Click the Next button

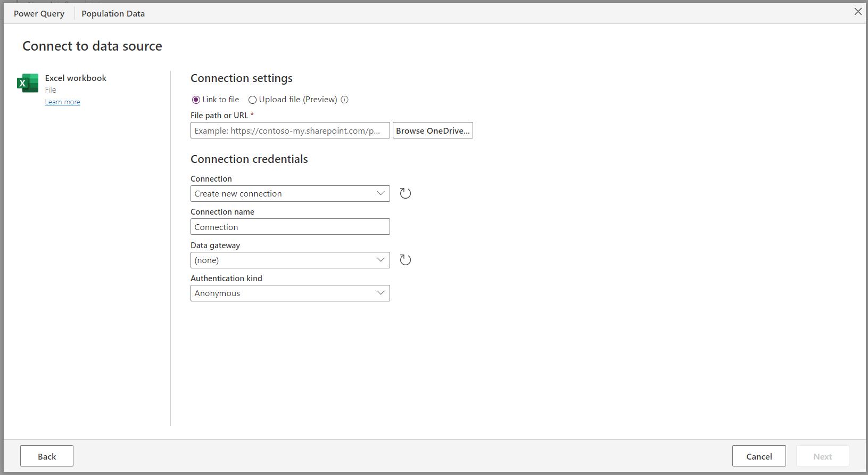pos(822,456)
